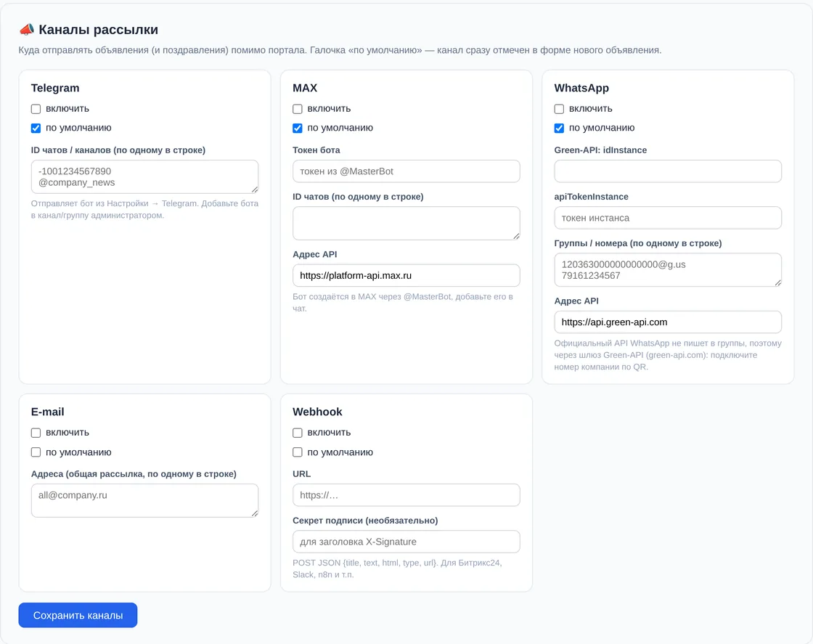Edit WhatsApp Адрес API field
This screenshot has height=644, width=813.
668,322
